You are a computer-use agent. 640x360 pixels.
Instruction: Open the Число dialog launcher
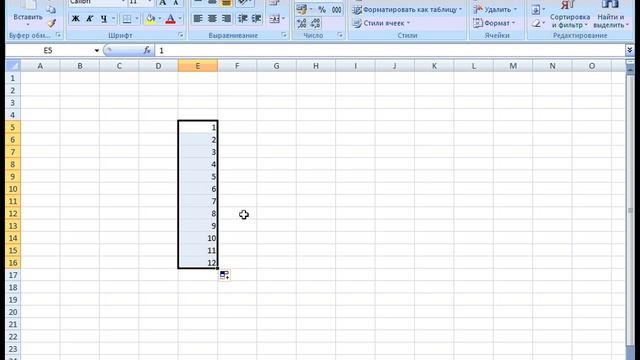[340, 36]
